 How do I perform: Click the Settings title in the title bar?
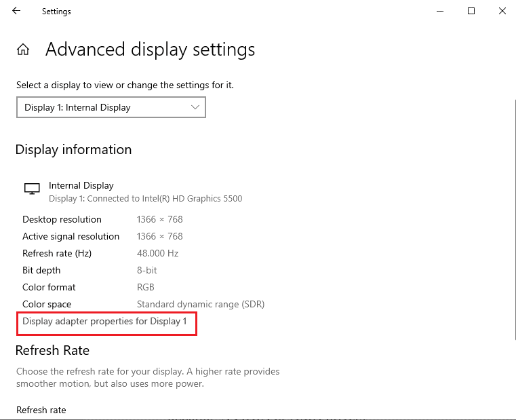tap(56, 12)
